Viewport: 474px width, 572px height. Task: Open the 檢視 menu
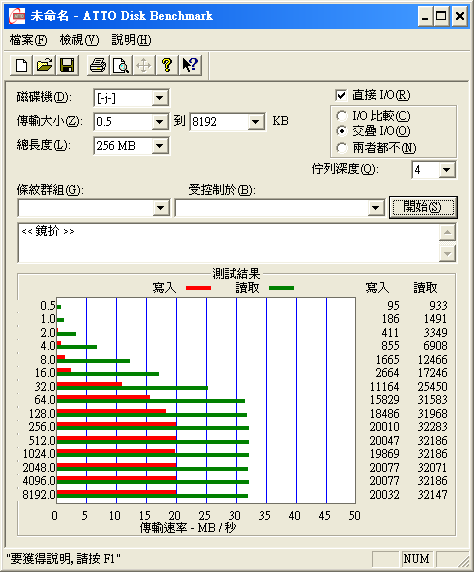click(x=79, y=40)
